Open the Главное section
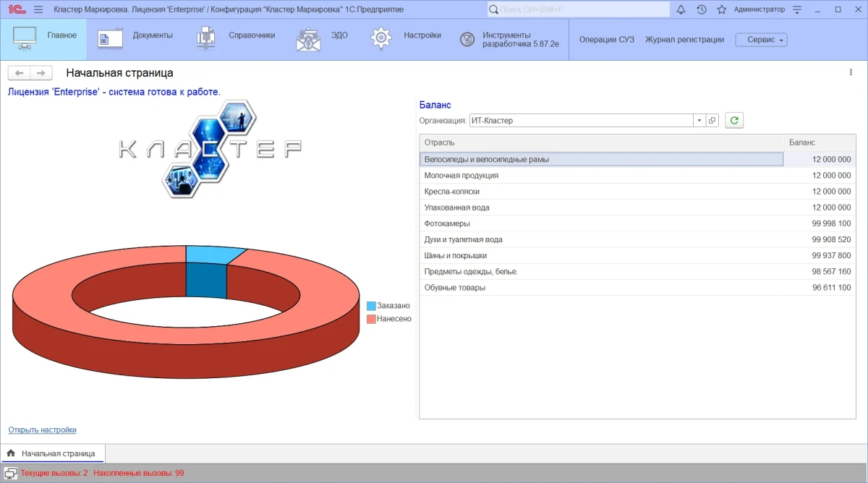 pyautogui.click(x=43, y=40)
